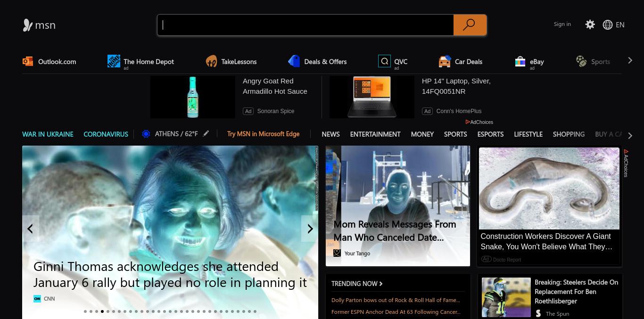
Task: Open the SHOPPING tab
Action: pyautogui.click(x=569, y=134)
